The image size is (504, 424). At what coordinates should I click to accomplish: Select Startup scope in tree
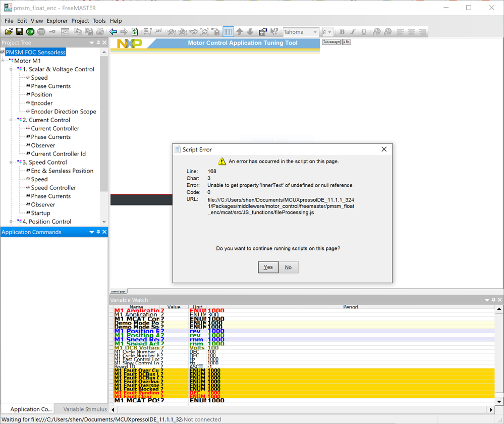[x=40, y=213]
